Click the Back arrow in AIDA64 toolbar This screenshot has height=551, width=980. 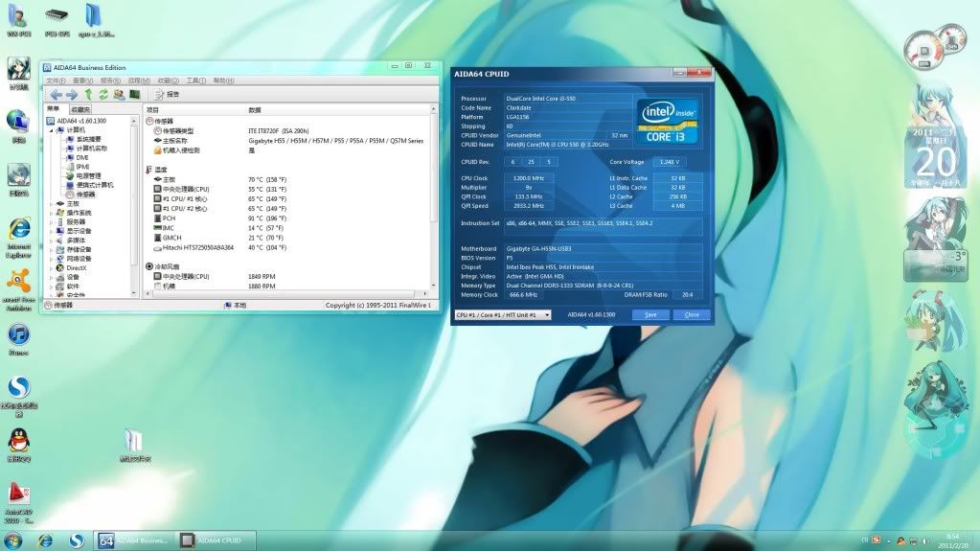pyautogui.click(x=56, y=95)
